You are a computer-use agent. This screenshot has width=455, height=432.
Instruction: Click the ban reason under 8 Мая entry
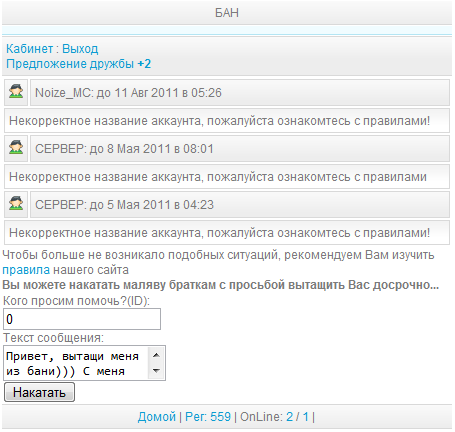(x=227, y=177)
